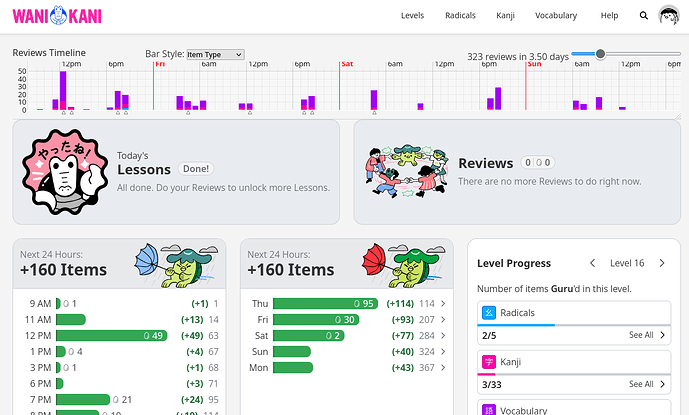Click the '(+49)' 12 PM value
This screenshot has width=689, height=415.
(192, 335)
